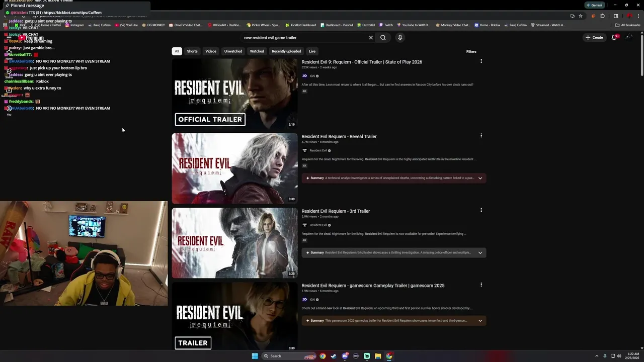Open Chrome extensions puzzle icon
This screenshot has height=362, width=644.
coord(603,16)
